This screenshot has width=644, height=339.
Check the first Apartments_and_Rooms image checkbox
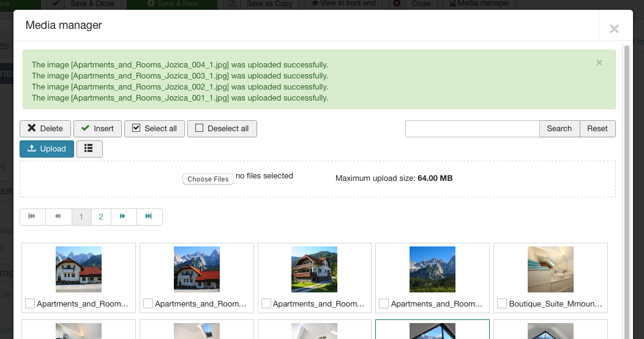(x=30, y=303)
